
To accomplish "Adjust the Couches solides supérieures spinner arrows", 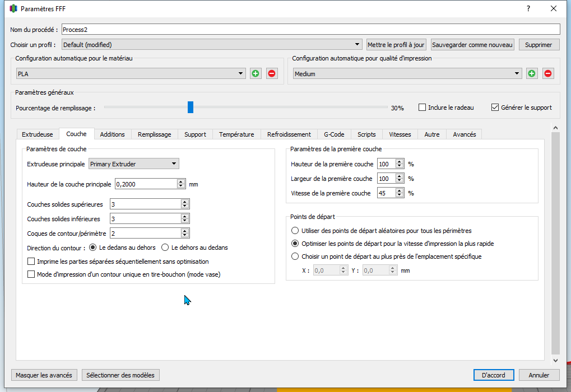I will pyautogui.click(x=184, y=204).
